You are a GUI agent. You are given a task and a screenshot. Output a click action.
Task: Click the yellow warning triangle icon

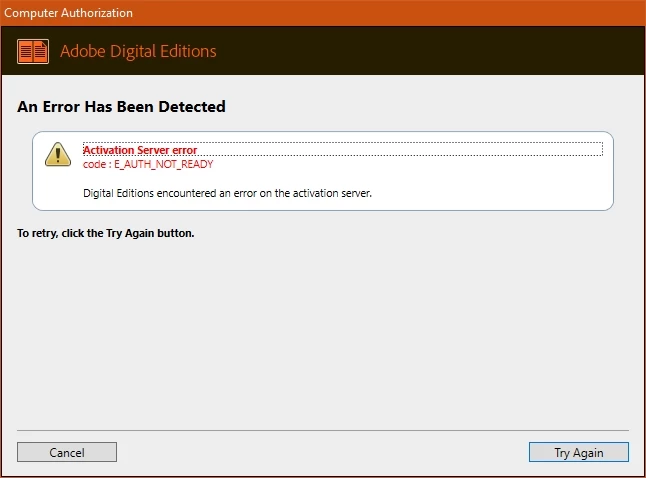point(58,155)
